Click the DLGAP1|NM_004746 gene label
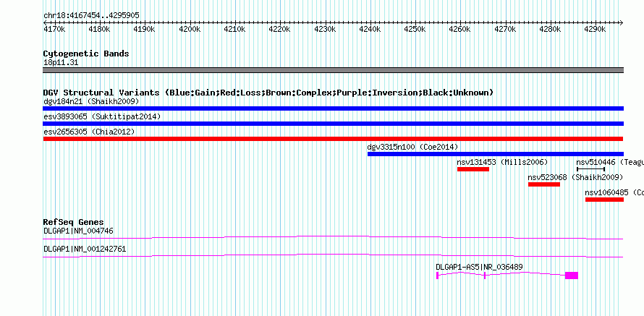This screenshot has height=316, width=644. (x=78, y=231)
